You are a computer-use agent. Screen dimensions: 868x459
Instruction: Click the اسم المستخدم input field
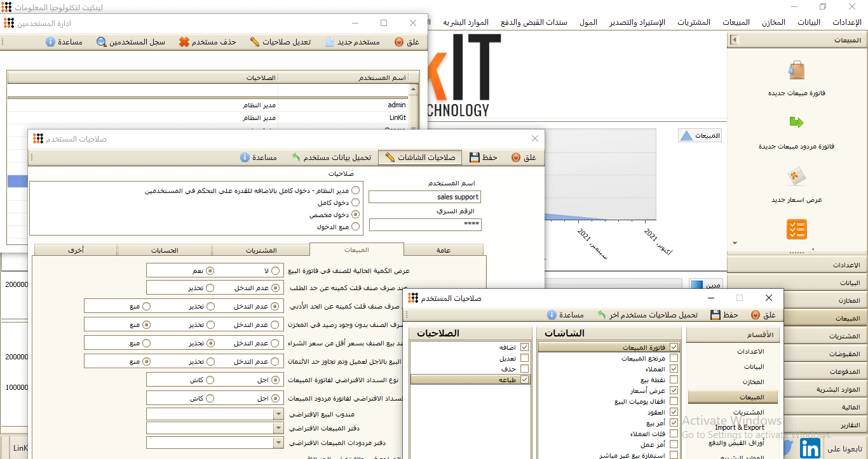click(x=424, y=197)
